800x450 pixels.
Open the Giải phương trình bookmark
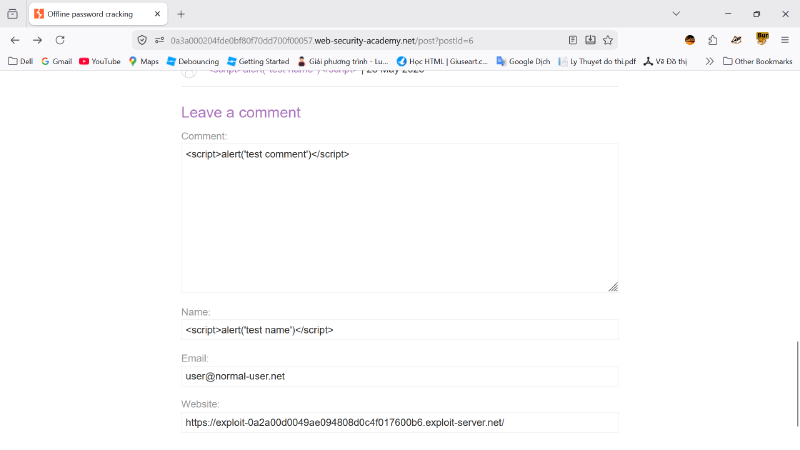pos(343,61)
